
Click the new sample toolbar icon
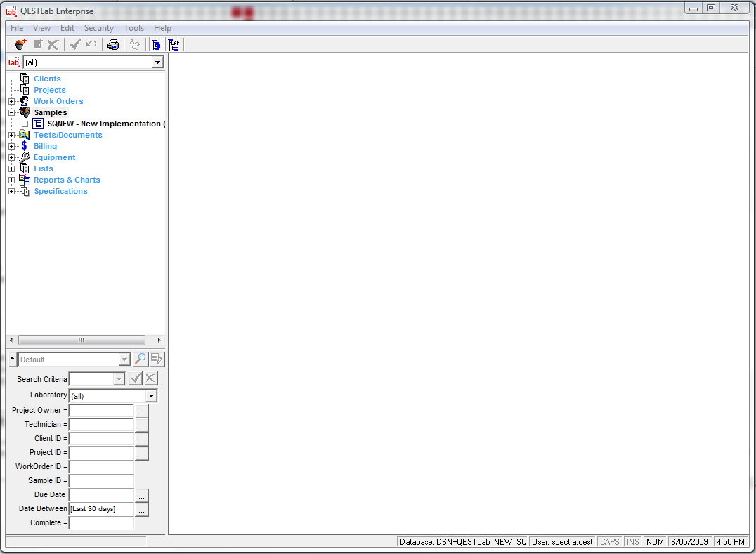20,44
